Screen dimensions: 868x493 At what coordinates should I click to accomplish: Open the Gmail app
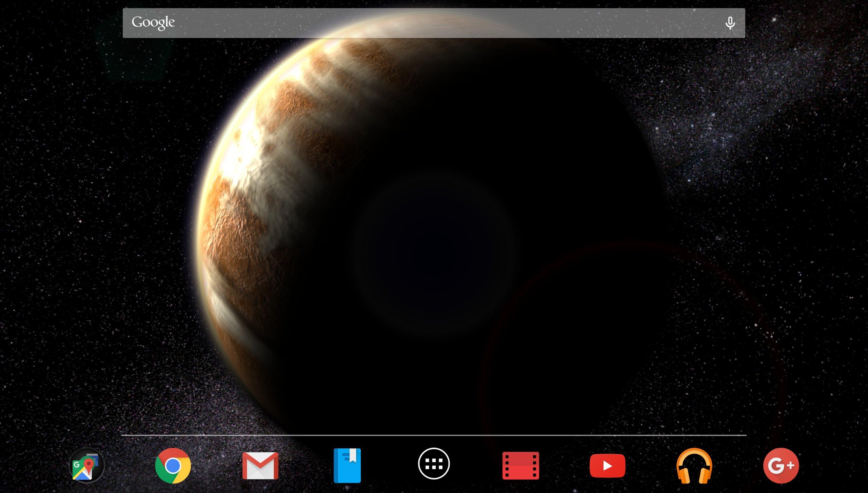pyautogui.click(x=260, y=466)
